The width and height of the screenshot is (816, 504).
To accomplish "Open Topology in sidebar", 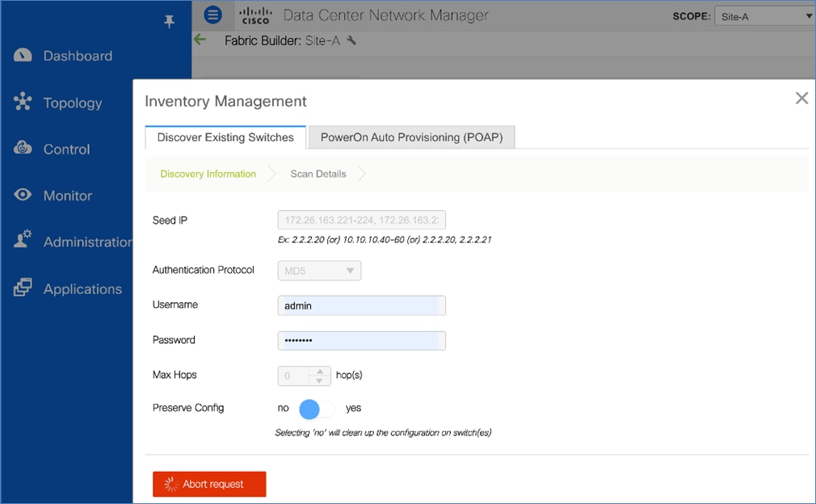I will tap(73, 103).
